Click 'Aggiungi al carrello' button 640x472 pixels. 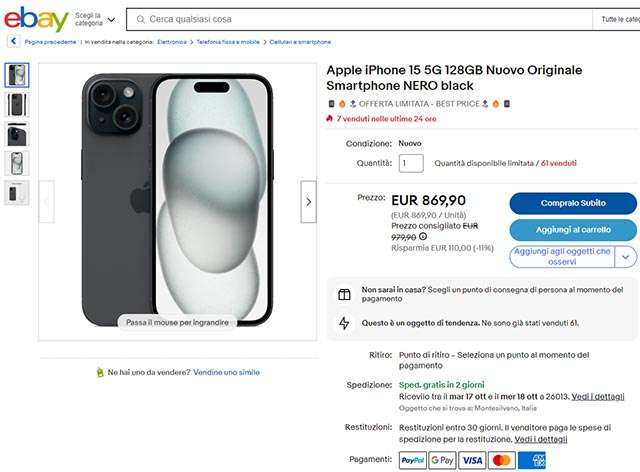(x=572, y=230)
